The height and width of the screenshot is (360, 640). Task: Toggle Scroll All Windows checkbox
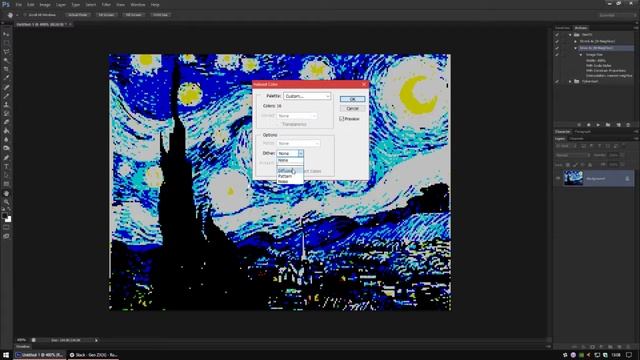(x=24, y=15)
